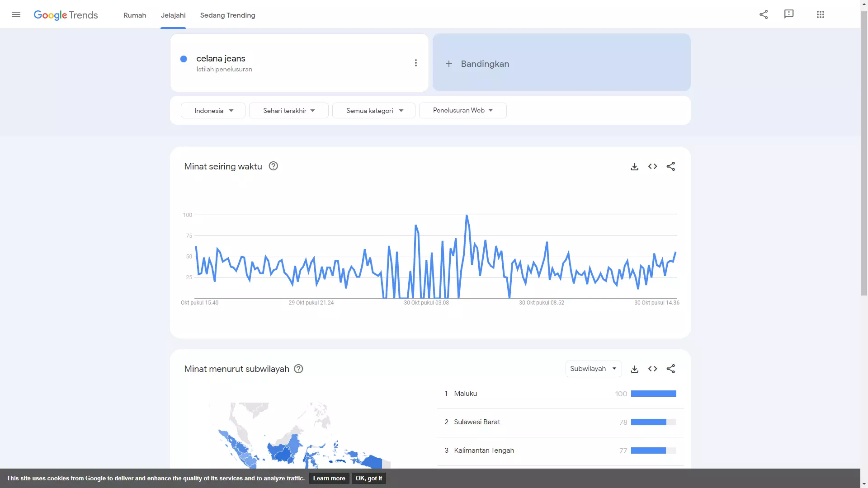Open the Subwilayah view selector
868x488 pixels.
[x=593, y=369]
